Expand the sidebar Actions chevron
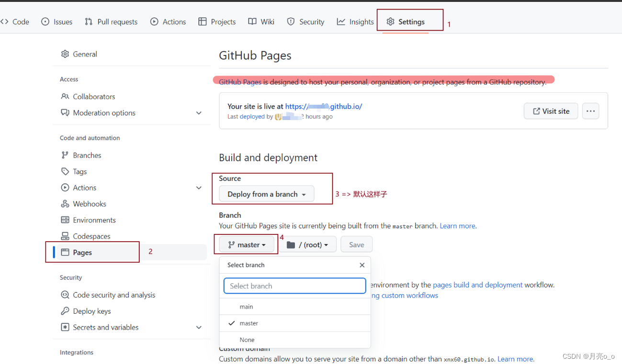 pyautogui.click(x=199, y=188)
